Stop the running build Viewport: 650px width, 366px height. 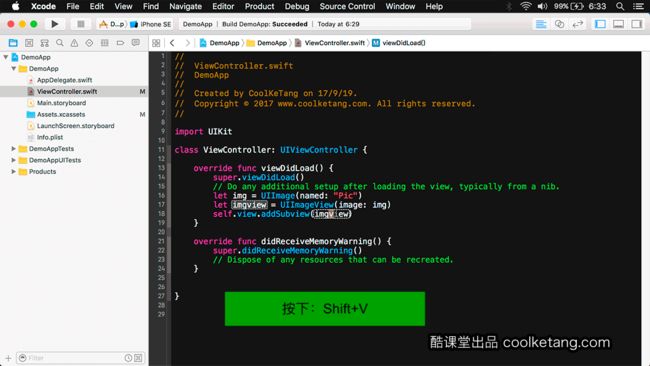point(81,24)
